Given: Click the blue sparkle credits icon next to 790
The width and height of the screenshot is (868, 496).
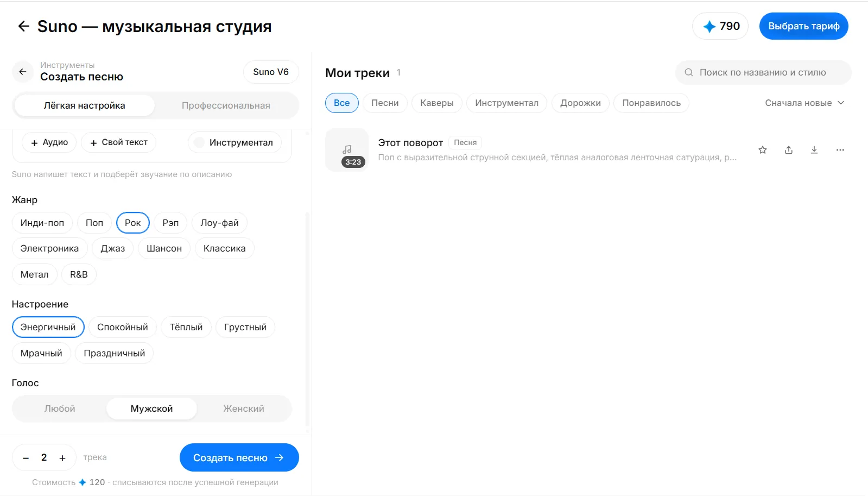Looking at the screenshot, I should [x=709, y=26].
